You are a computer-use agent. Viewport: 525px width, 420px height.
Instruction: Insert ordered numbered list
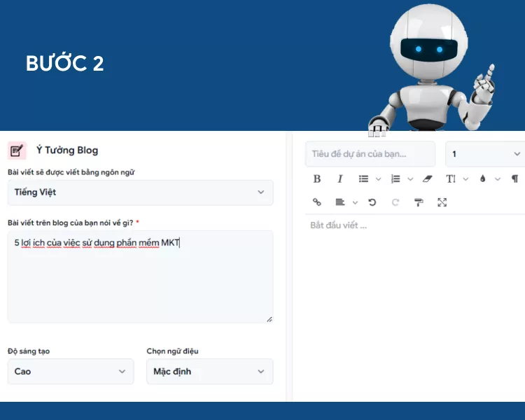pyautogui.click(x=395, y=179)
